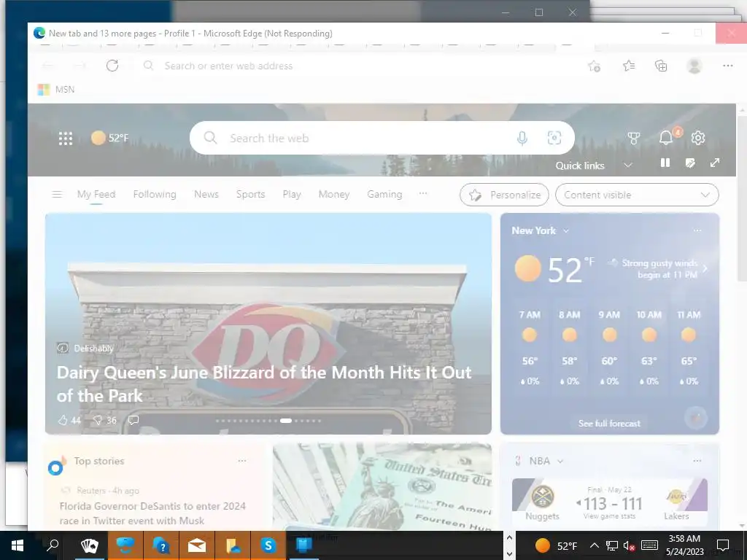Show hidden system tray icons

[x=594, y=545]
